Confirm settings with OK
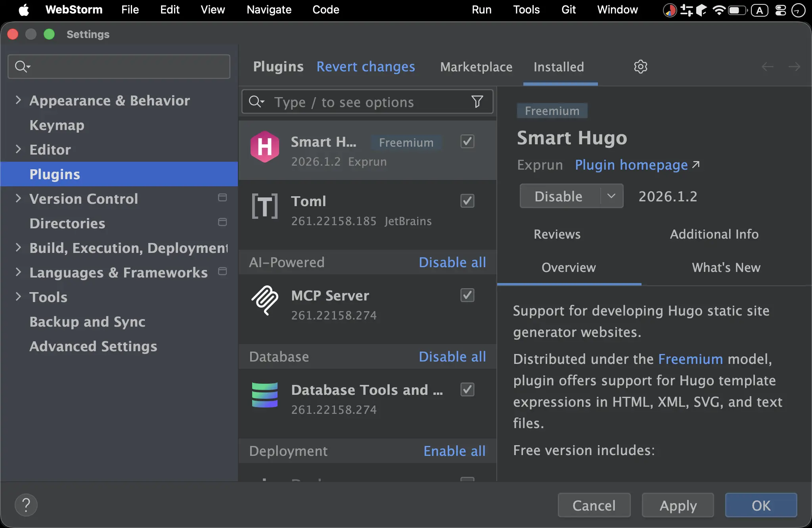 pyautogui.click(x=761, y=505)
